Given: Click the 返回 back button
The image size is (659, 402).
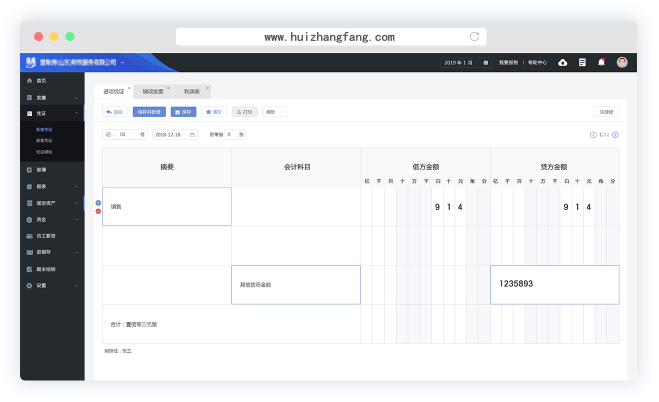Looking at the screenshot, I should pyautogui.click(x=115, y=112).
